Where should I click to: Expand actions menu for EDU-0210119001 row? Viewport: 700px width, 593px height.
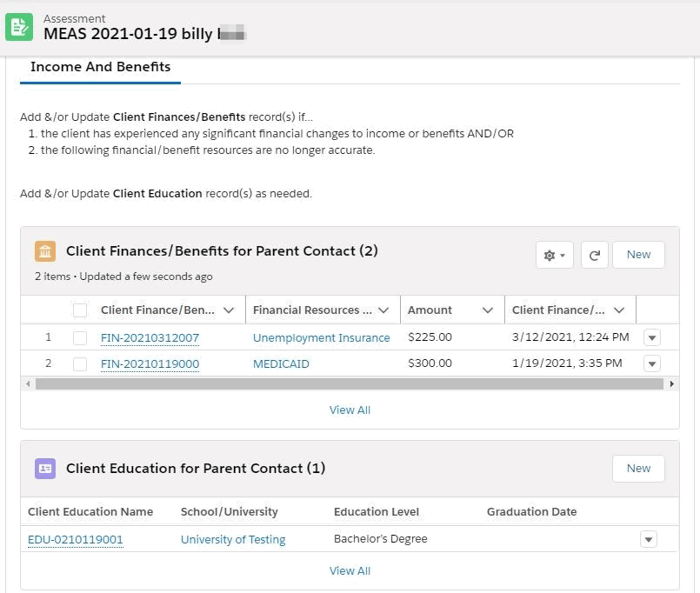(x=648, y=539)
